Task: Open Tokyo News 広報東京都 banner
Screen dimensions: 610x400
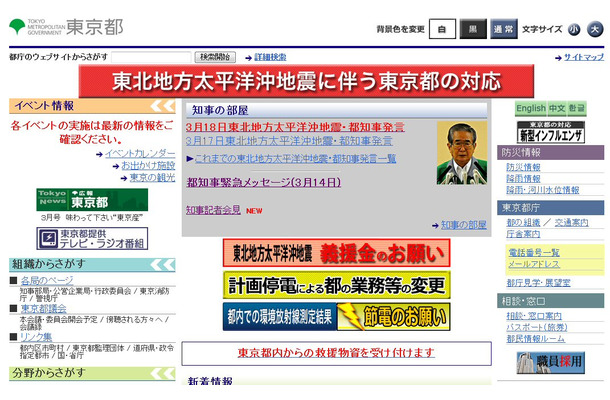Action: pyautogui.click(x=92, y=200)
